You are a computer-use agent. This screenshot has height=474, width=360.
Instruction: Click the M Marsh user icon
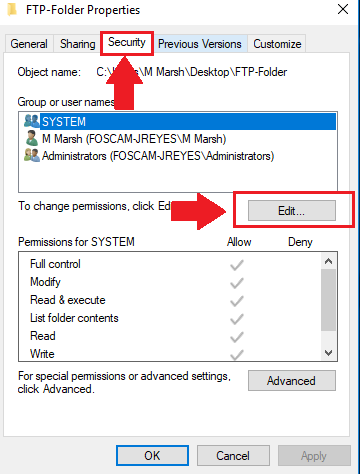pos(32,138)
